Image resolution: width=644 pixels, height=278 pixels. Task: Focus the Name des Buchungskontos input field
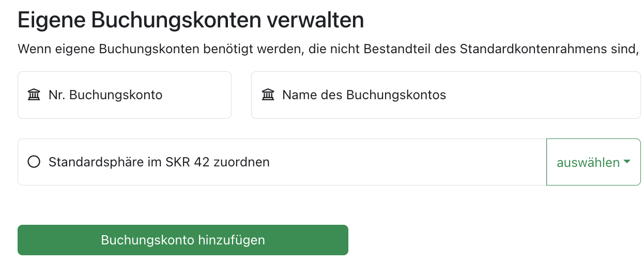pos(446,95)
